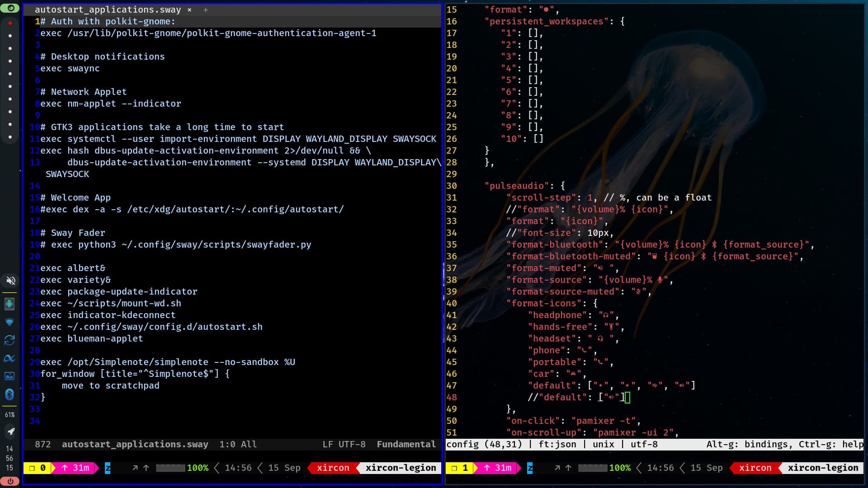Click the "headphone" icon entry line
This screenshot has width=868, height=488.
tap(573, 315)
